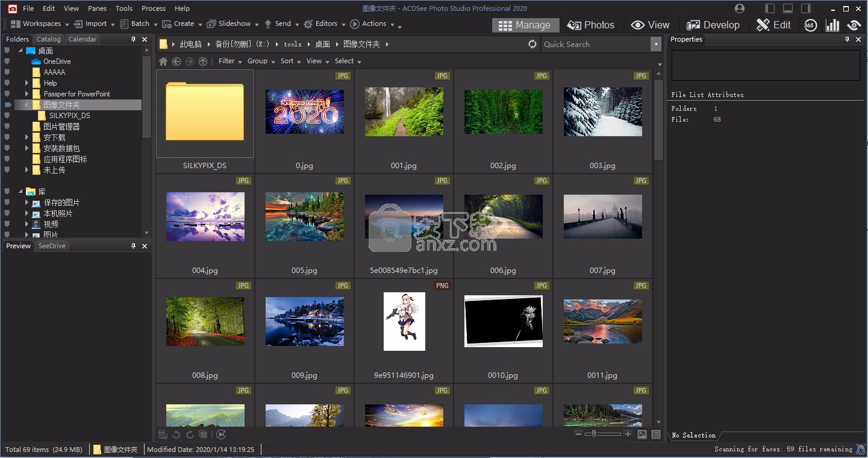Image resolution: width=868 pixels, height=458 pixels.
Task: Pin the Folders pane
Action: [x=133, y=39]
